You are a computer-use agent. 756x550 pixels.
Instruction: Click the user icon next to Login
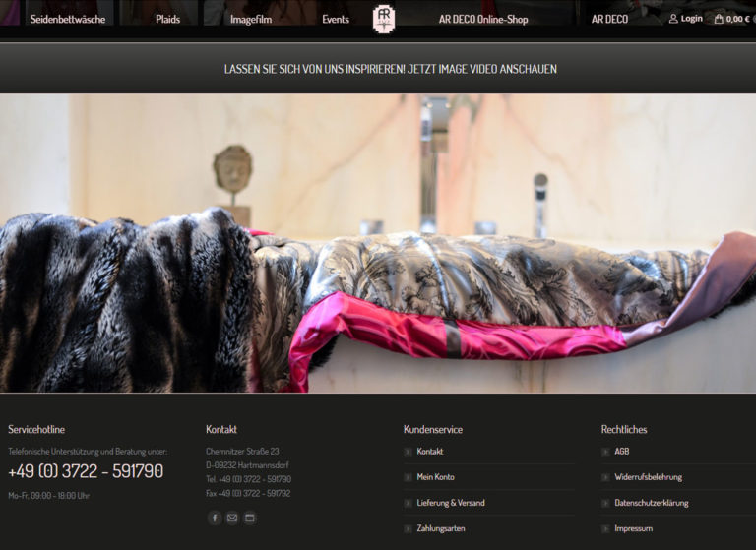click(673, 19)
